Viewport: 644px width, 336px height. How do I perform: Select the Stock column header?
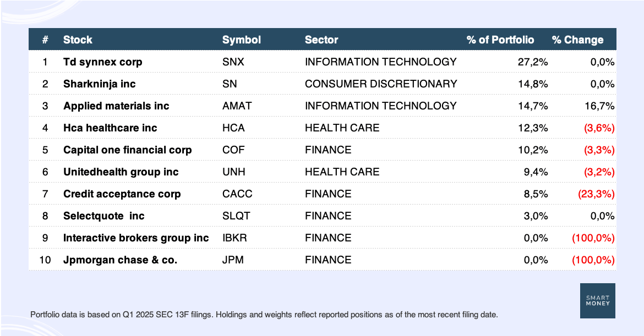coord(78,40)
